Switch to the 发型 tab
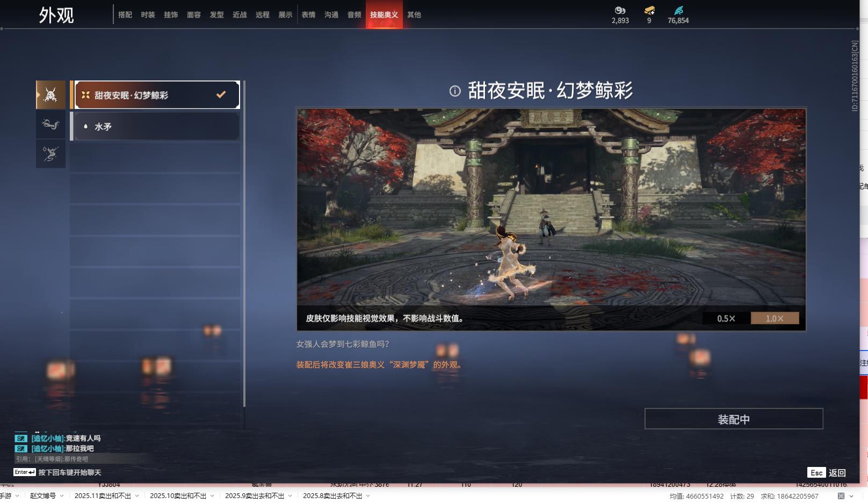Image resolution: width=868 pixels, height=504 pixels. [x=217, y=15]
